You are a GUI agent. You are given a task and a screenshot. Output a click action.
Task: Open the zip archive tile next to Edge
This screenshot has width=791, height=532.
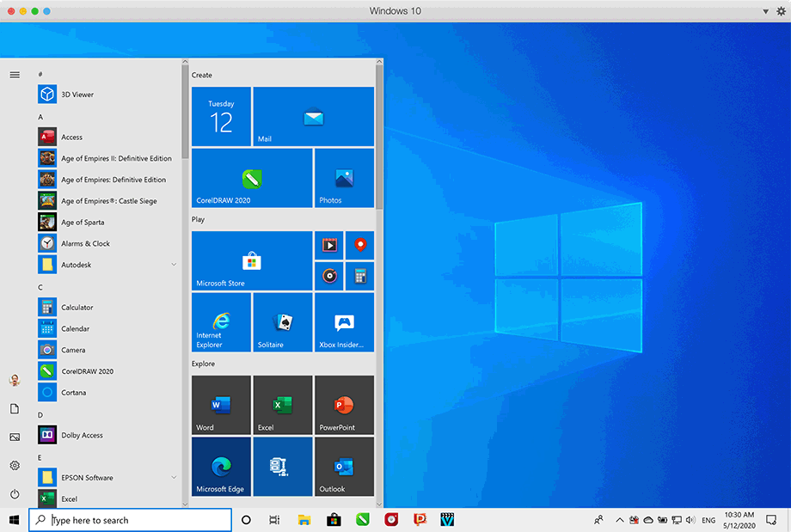point(283,467)
